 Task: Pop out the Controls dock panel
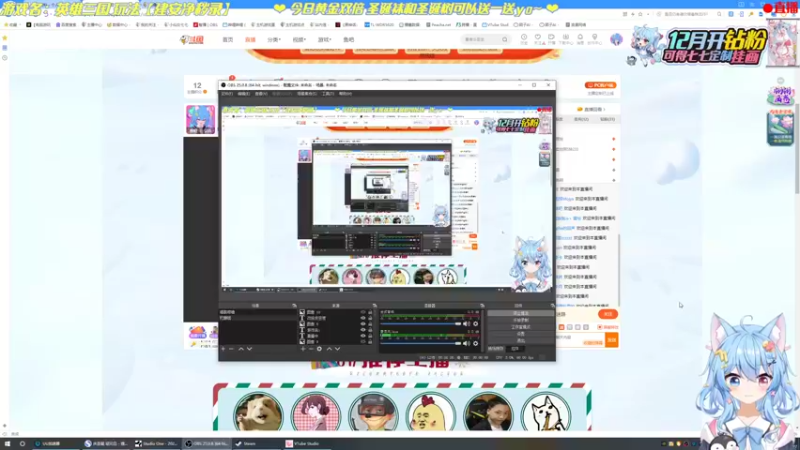[x=552, y=305]
